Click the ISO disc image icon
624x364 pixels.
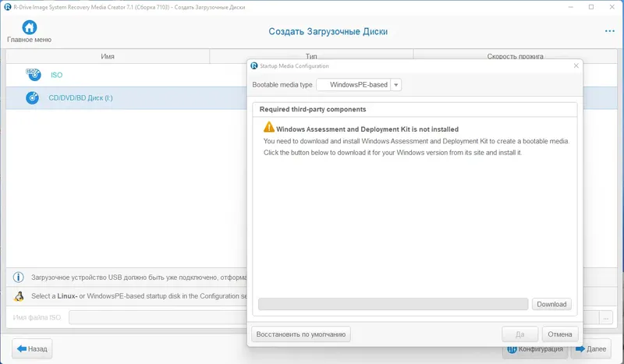coord(33,75)
